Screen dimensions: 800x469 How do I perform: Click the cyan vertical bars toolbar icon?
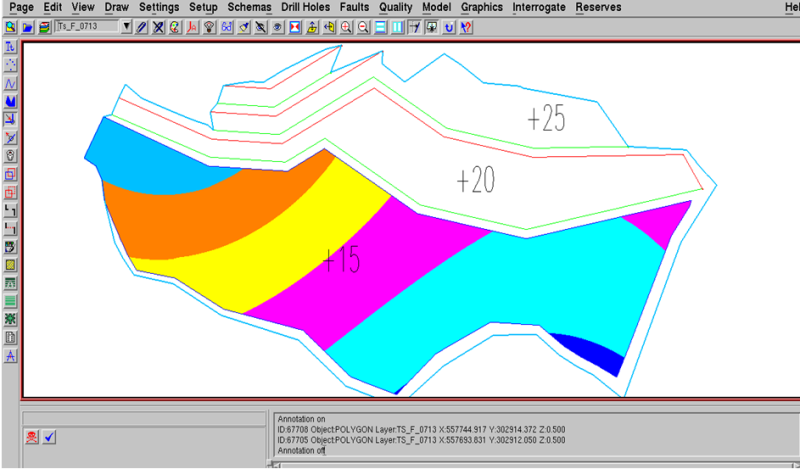pos(397,27)
